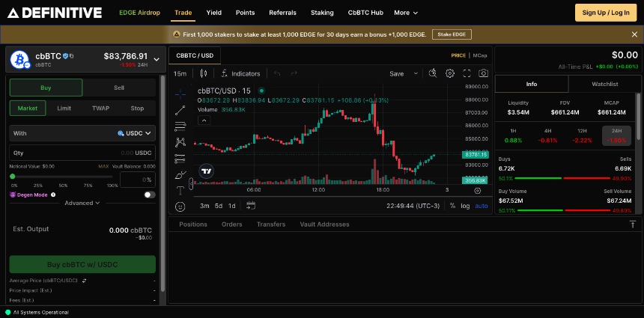644x318 pixels.
Task: Open the EDGE Airdrop link
Action: tap(139, 13)
